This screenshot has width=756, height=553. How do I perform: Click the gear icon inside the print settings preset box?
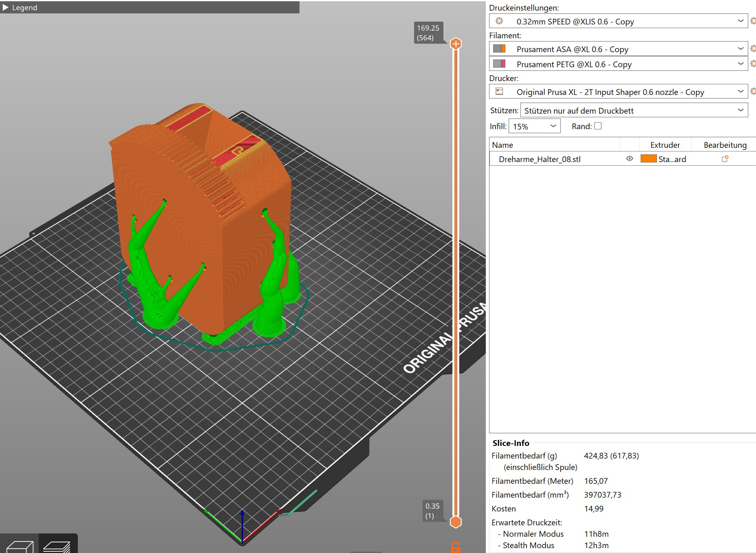coord(499,21)
